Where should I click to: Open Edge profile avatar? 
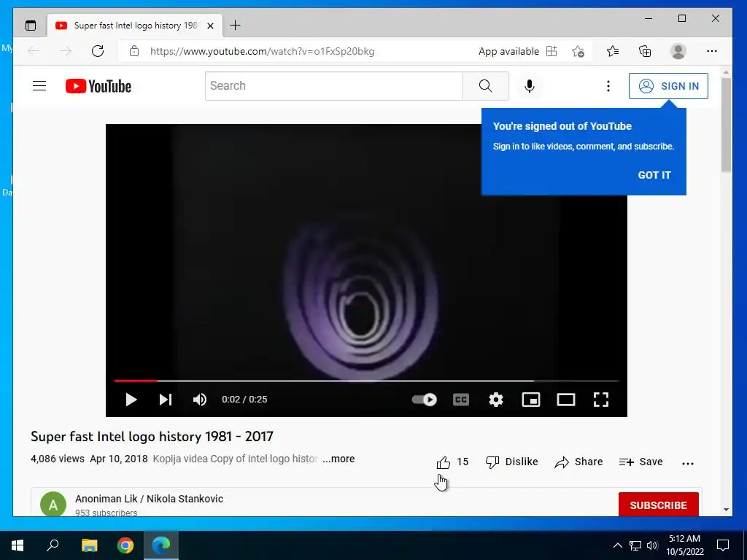(x=678, y=51)
